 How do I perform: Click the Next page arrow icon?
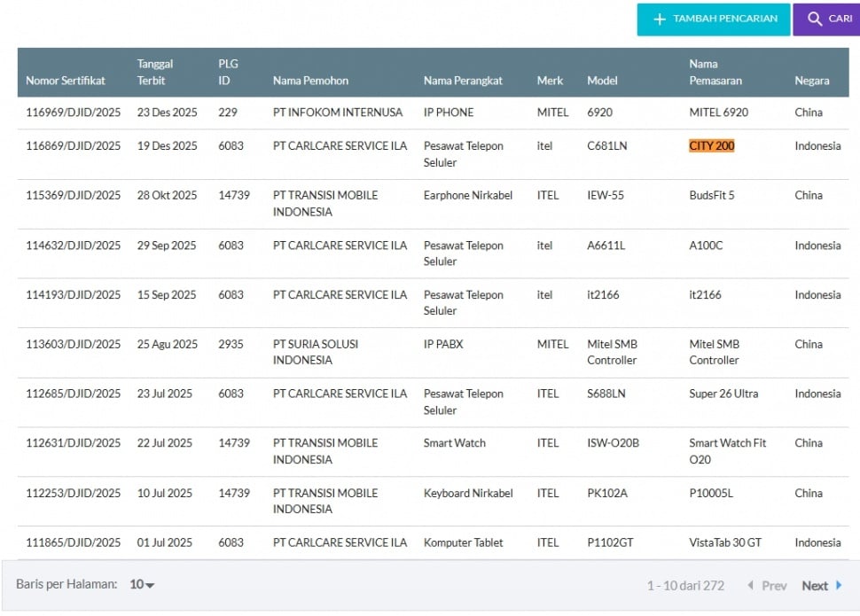pyautogui.click(x=839, y=585)
